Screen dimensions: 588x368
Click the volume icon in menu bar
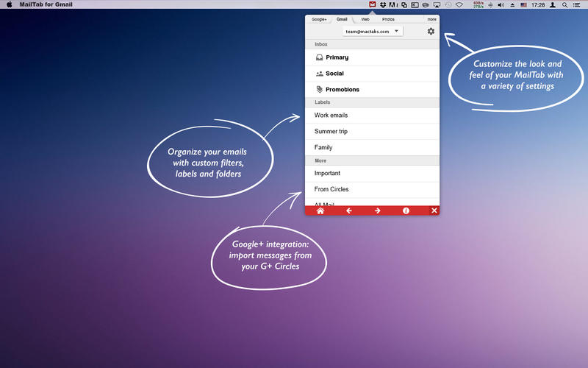[x=501, y=5]
